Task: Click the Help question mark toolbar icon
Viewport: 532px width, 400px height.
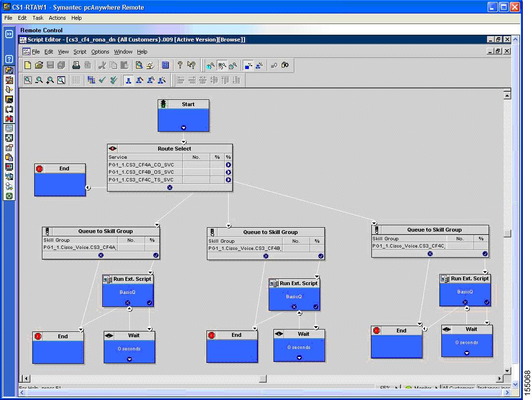Action: click(180, 65)
